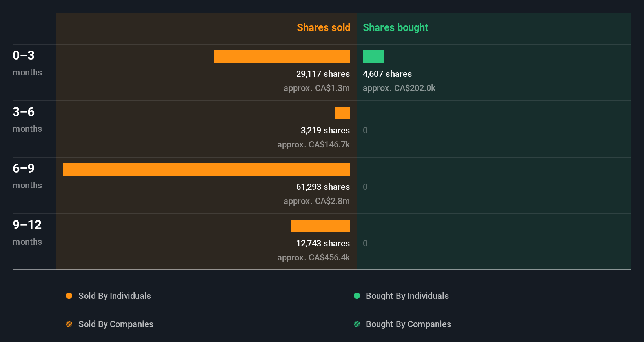Select the 9–12 months orange sold bar
Screen dimensions: 644x342
[x=320, y=226]
